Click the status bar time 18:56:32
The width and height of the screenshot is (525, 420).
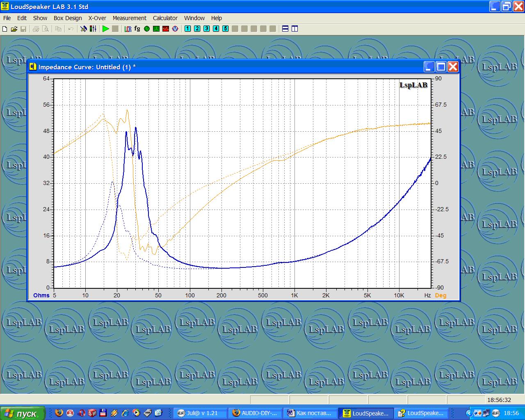499,400
